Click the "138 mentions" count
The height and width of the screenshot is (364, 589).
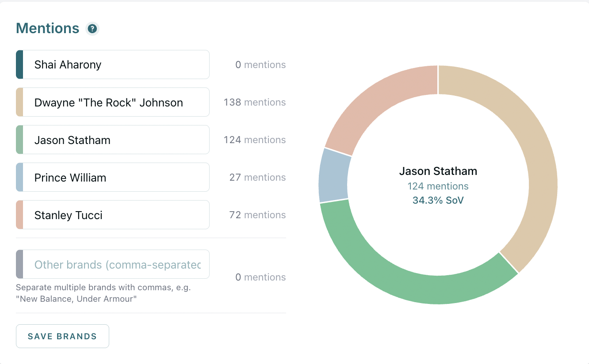point(255,102)
